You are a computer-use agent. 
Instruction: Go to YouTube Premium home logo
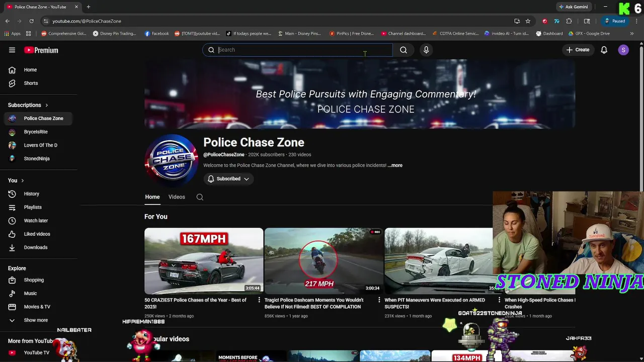[x=41, y=50]
